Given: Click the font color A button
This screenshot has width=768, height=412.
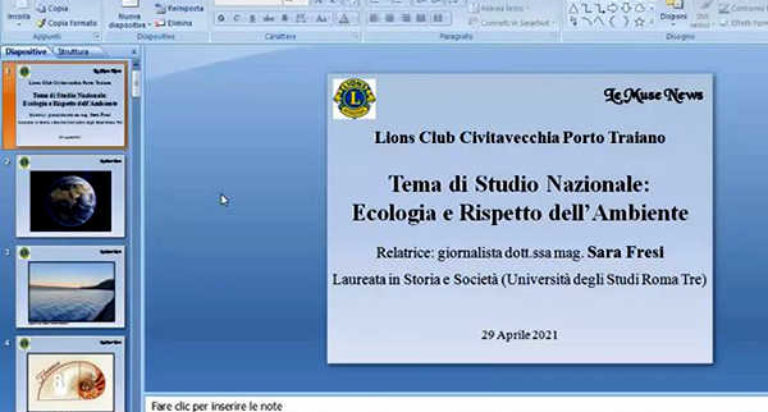Looking at the screenshot, I should tap(344, 19).
